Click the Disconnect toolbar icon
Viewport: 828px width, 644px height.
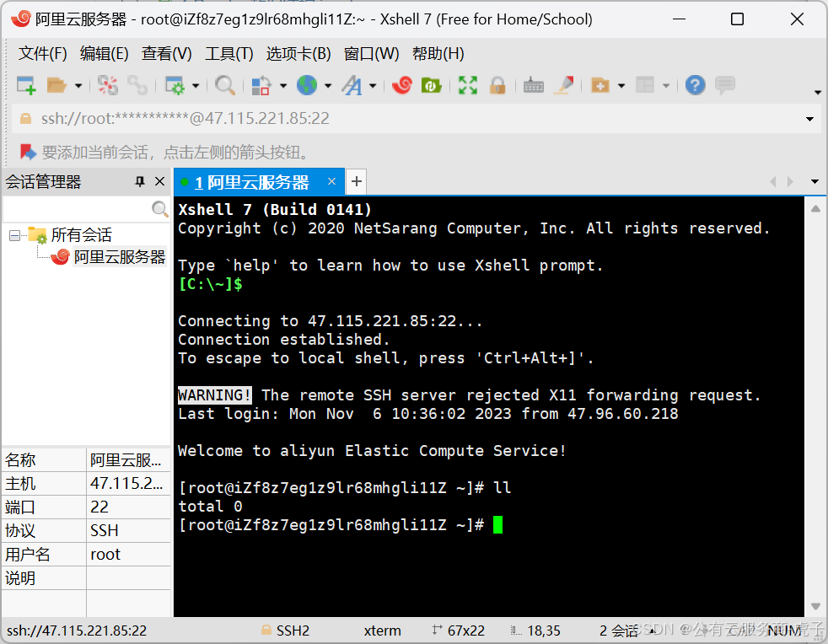(108, 85)
